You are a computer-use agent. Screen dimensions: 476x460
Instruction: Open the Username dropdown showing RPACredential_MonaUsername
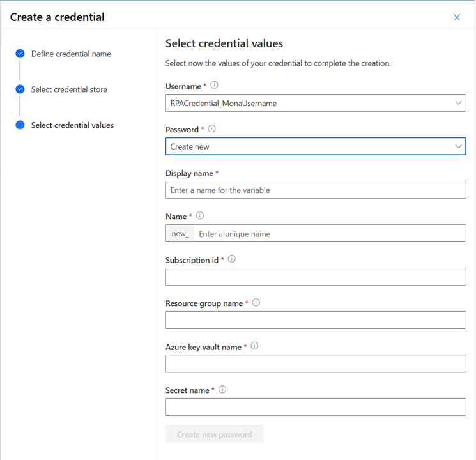click(316, 103)
